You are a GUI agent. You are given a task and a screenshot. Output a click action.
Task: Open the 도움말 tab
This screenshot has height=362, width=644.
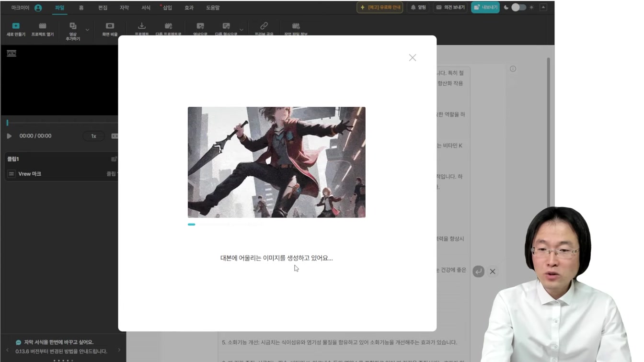(x=213, y=8)
